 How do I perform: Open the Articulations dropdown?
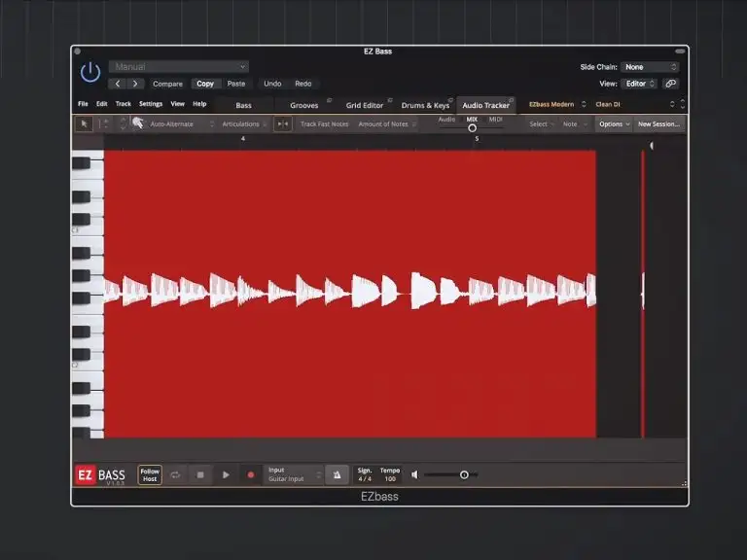tap(244, 123)
